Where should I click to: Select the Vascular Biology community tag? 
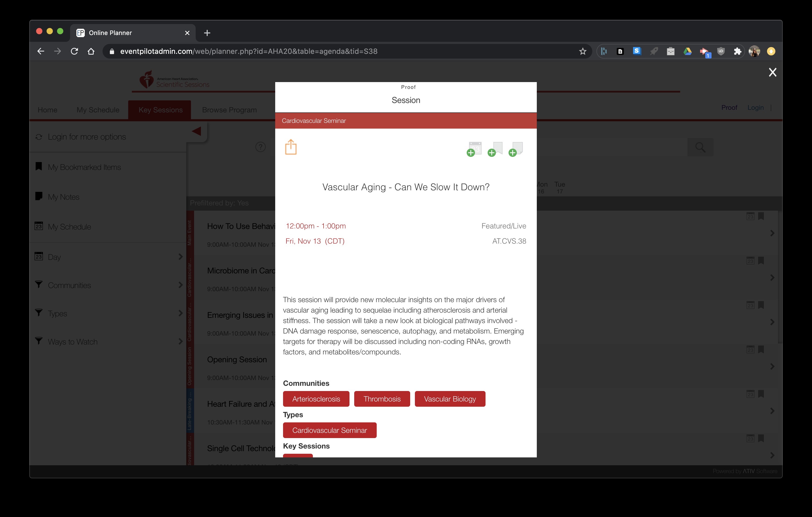coord(449,399)
